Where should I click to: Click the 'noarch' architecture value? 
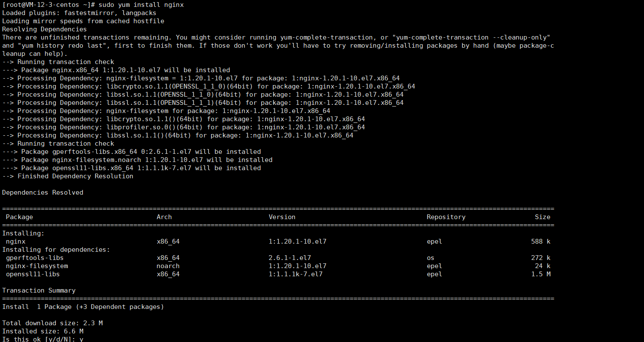[x=168, y=266]
